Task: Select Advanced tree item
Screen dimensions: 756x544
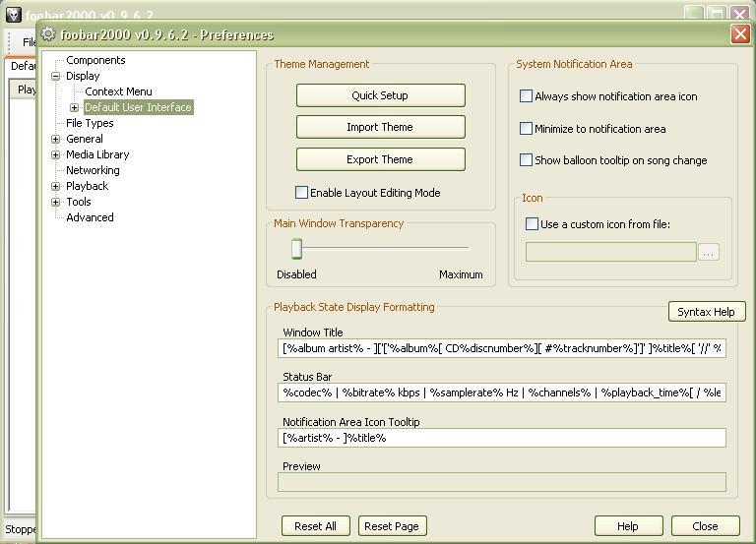Action: [x=90, y=217]
